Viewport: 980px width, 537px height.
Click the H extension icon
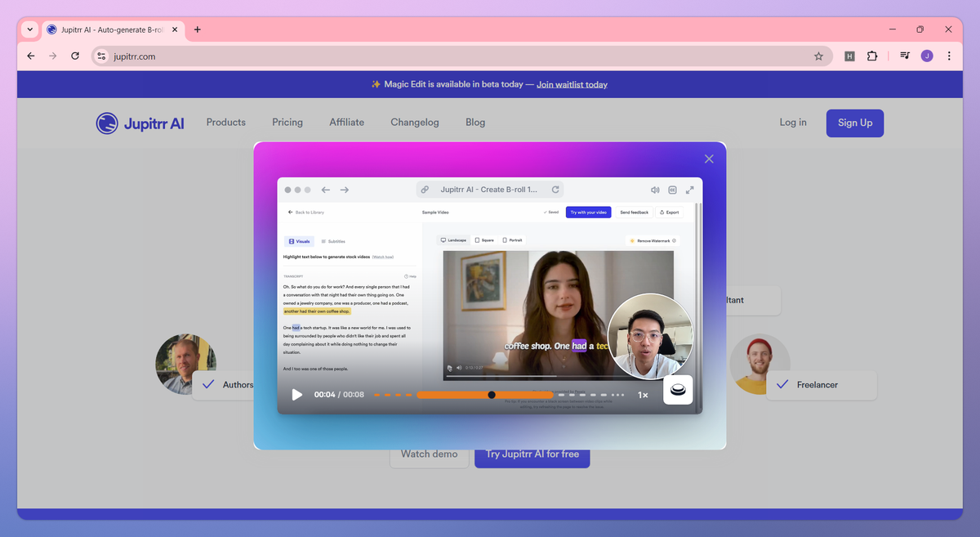pyautogui.click(x=849, y=56)
